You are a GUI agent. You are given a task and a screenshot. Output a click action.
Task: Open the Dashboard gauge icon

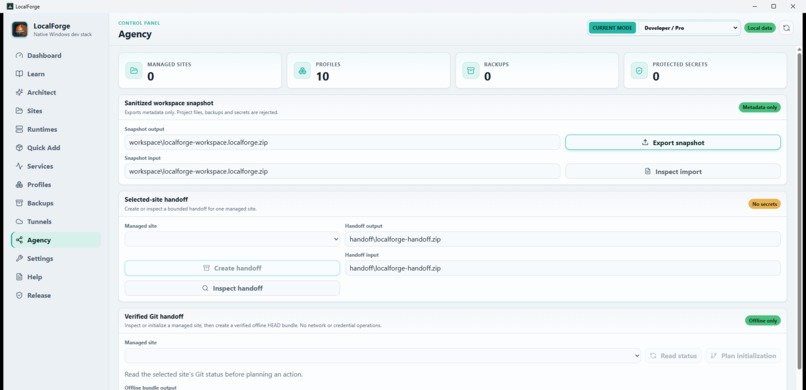[19, 55]
